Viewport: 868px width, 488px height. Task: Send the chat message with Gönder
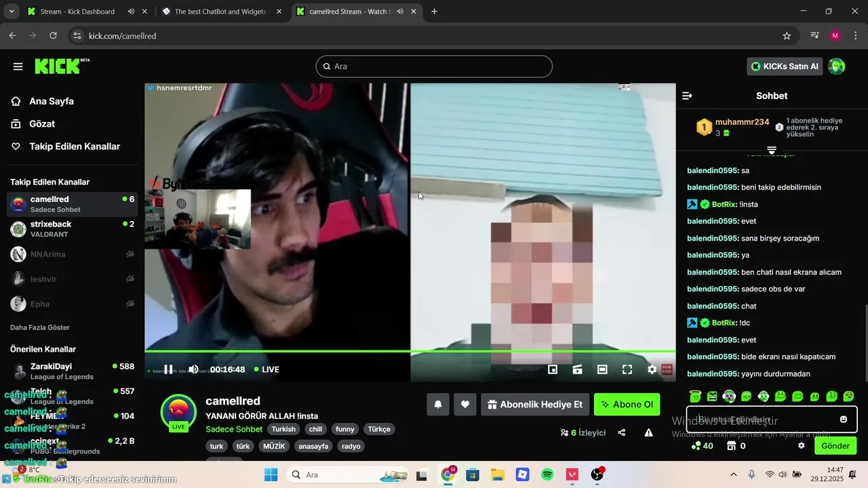pos(835,446)
